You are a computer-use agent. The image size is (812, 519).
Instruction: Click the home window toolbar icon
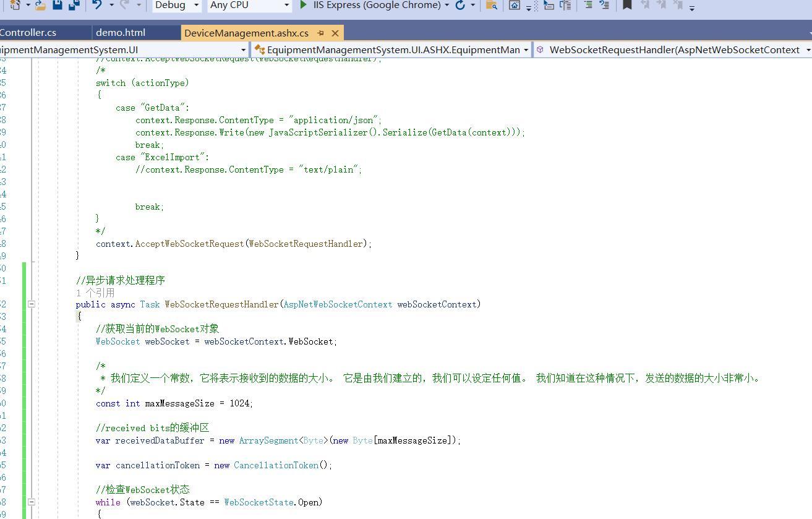click(x=514, y=5)
